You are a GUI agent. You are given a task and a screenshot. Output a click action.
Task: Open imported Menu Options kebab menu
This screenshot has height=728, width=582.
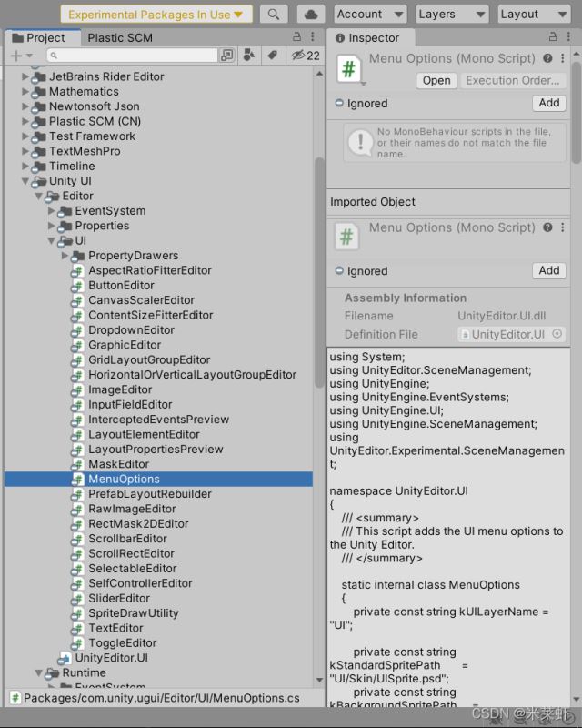point(563,227)
